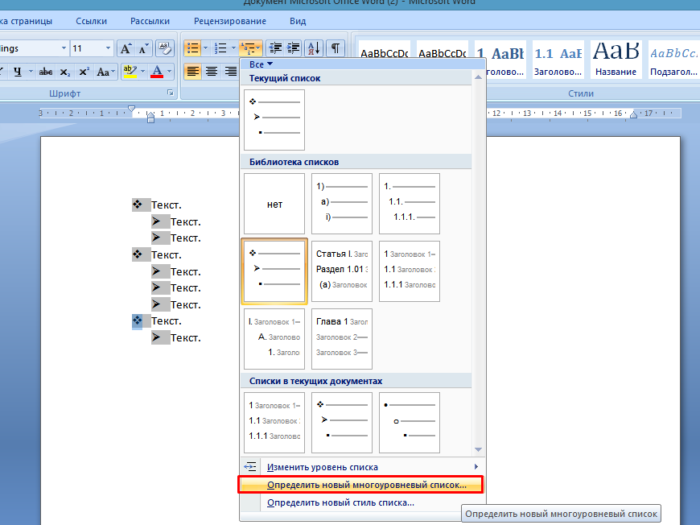Select the 1) a) i) list style
700x525 pixels.
point(342,204)
